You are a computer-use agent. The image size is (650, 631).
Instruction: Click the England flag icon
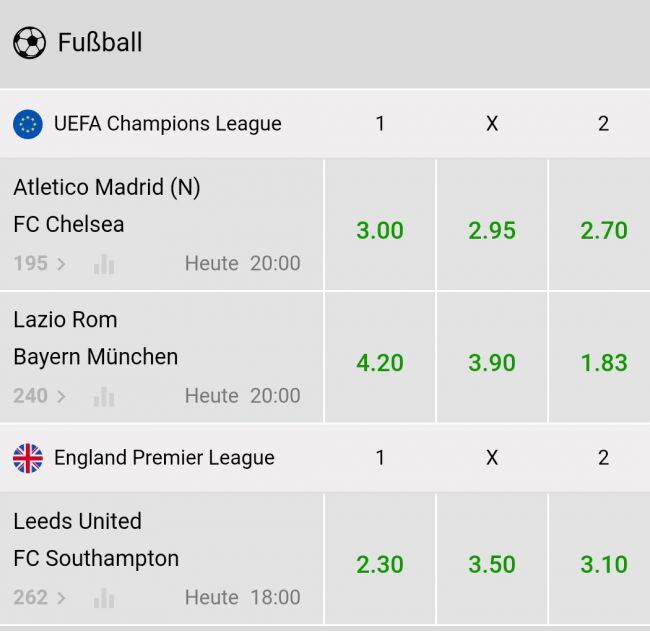coord(28,458)
